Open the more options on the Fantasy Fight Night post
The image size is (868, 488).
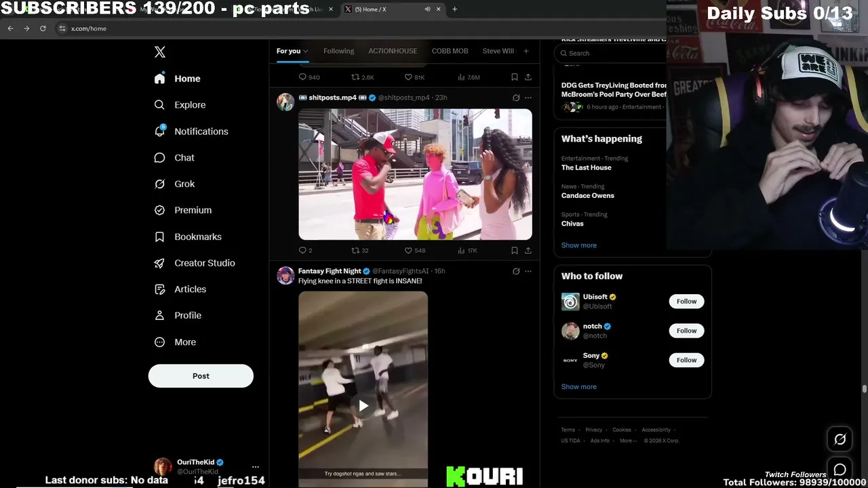tap(528, 271)
